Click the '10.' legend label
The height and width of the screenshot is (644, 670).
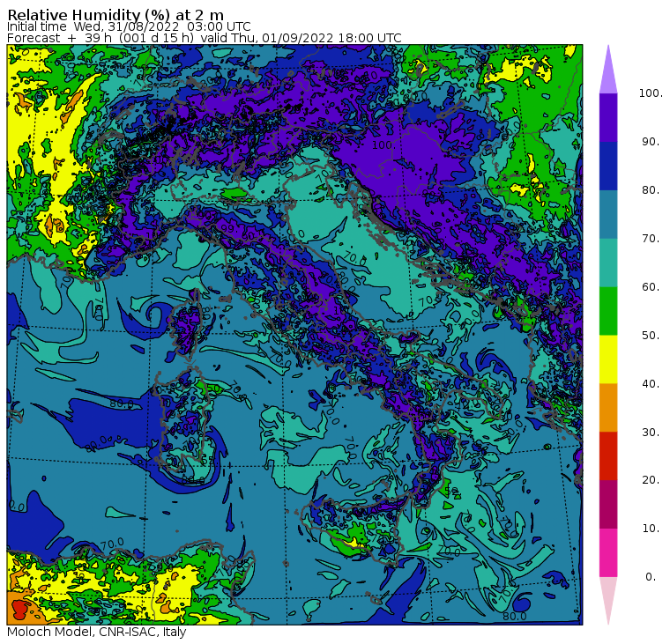click(651, 529)
